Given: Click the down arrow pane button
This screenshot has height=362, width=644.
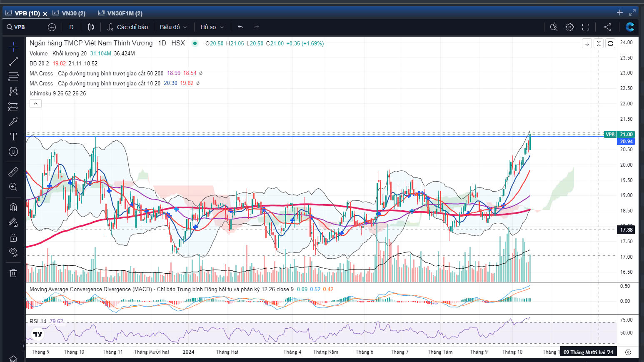Looking at the screenshot, I should tap(587, 43).
